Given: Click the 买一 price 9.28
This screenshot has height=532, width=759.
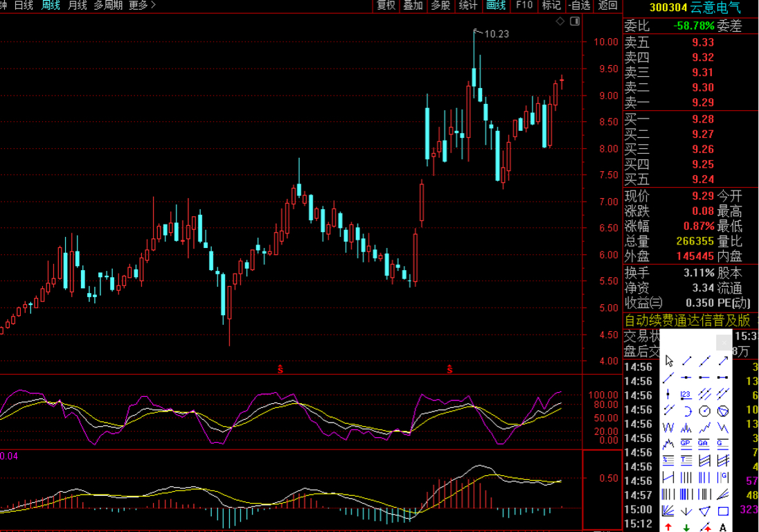Looking at the screenshot, I should pos(703,119).
